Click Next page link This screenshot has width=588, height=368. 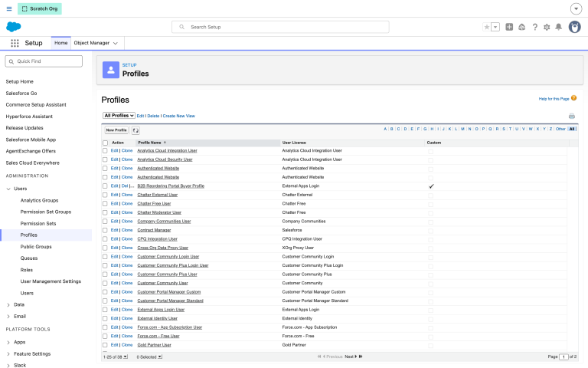pyautogui.click(x=349, y=356)
